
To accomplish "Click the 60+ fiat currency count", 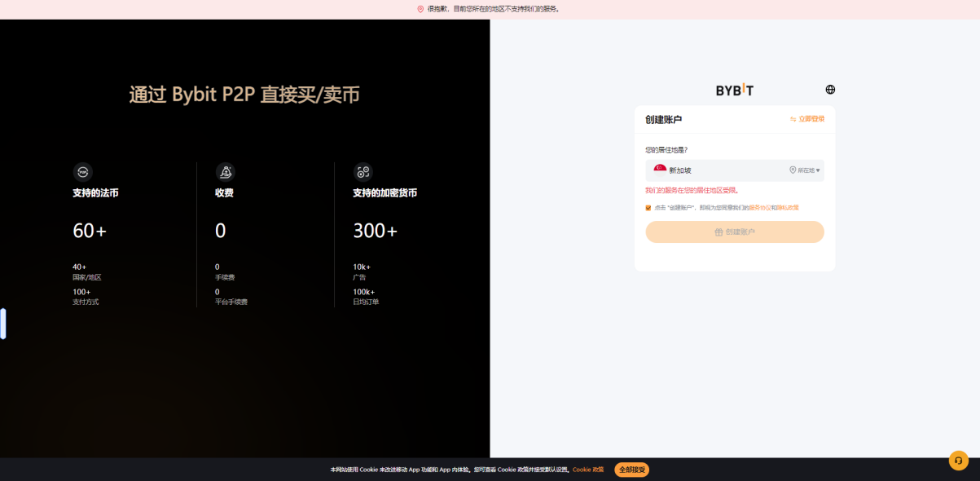I will [90, 231].
